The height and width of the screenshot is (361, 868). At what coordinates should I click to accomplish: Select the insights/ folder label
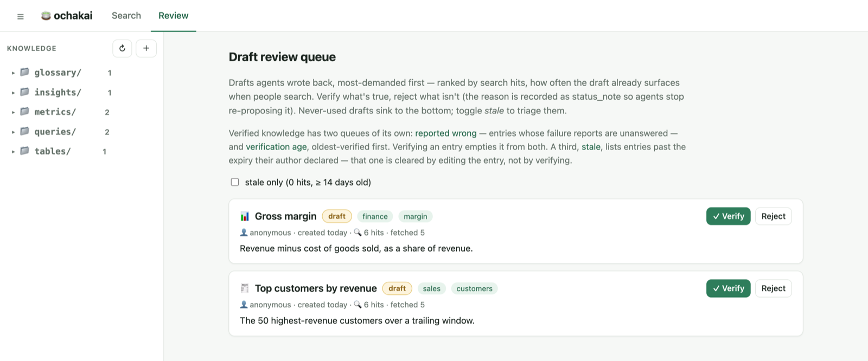pos(58,93)
